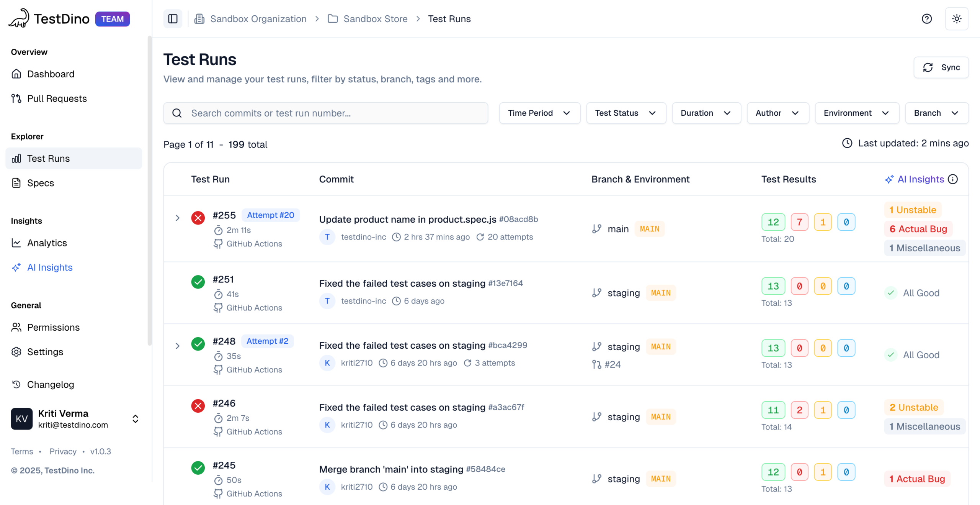Expand test run #255 attempts
This screenshot has height=505, width=980.
click(x=177, y=218)
